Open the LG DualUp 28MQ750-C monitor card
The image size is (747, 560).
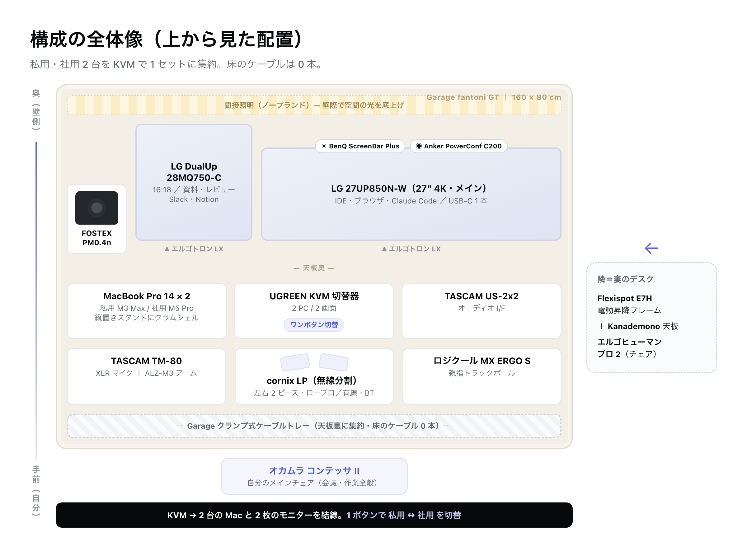coord(194,182)
